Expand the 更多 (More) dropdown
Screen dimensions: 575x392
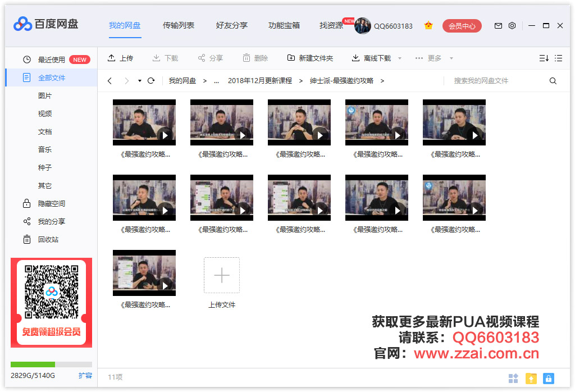click(451, 58)
